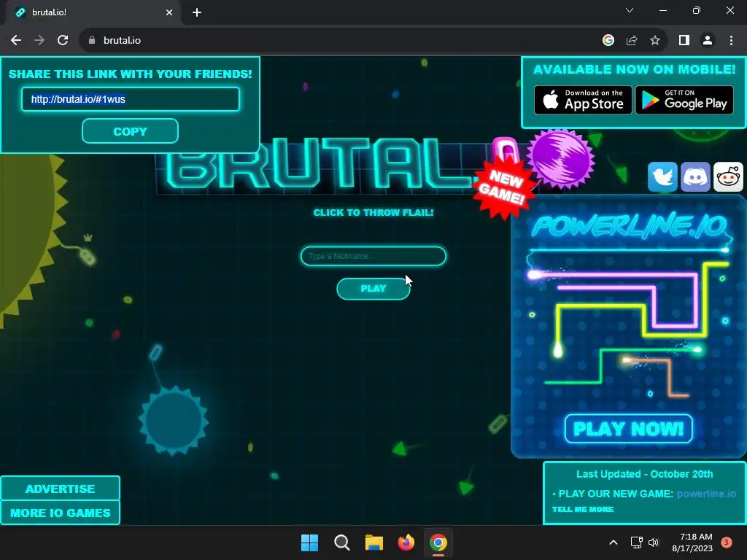This screenshot has width=747, height=560.
Task: Select the share link text field
Action: 130,99
